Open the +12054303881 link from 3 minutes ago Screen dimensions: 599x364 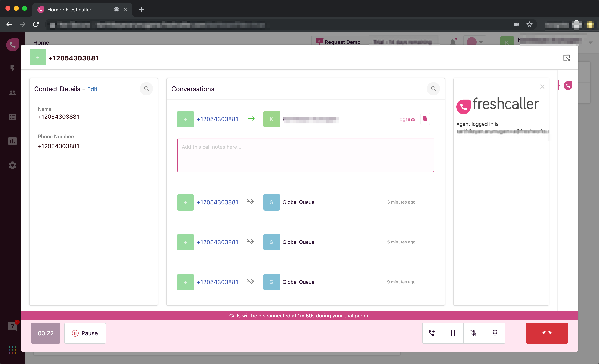coord(217,202)
